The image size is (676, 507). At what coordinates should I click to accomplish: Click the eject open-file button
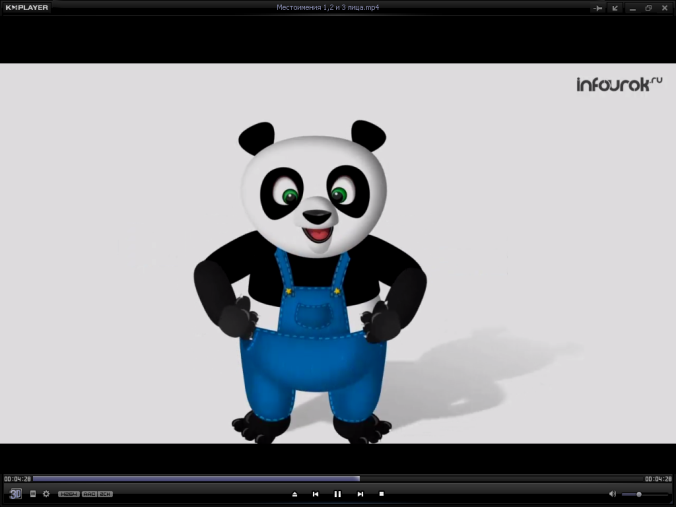tap(294, 494)
